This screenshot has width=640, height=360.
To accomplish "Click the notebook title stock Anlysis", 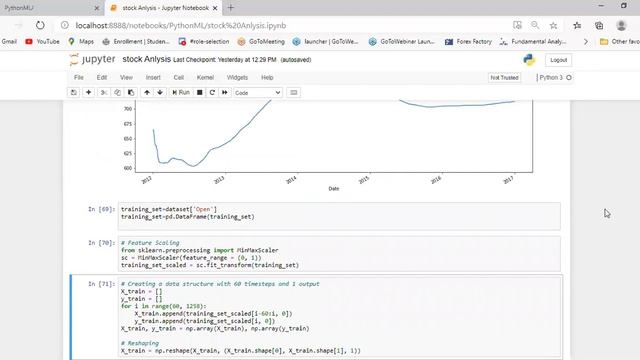I will [147, 59].
